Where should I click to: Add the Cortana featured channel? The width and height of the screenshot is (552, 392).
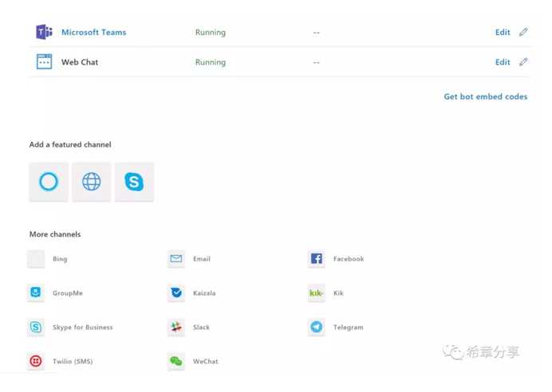[49, 182]
